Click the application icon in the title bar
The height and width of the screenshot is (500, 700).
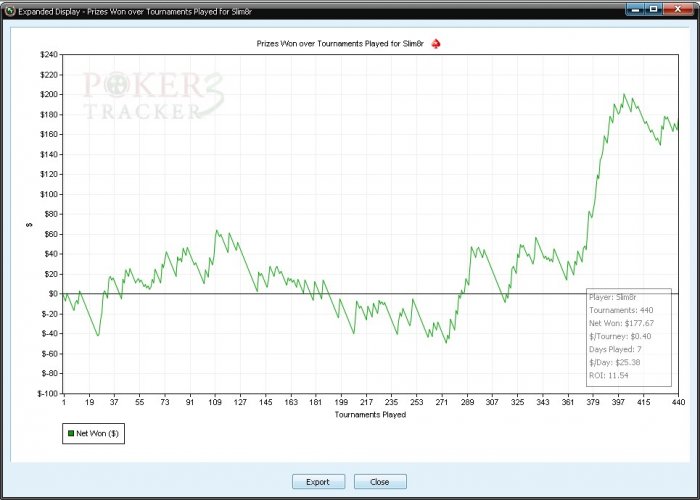click(9, 9)
